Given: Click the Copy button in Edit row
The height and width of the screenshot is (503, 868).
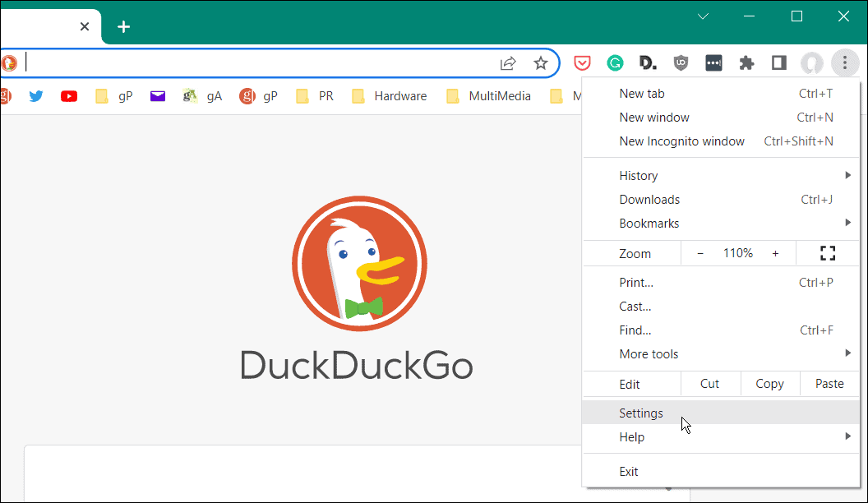Looking at the screenshot, I should 769,384.
